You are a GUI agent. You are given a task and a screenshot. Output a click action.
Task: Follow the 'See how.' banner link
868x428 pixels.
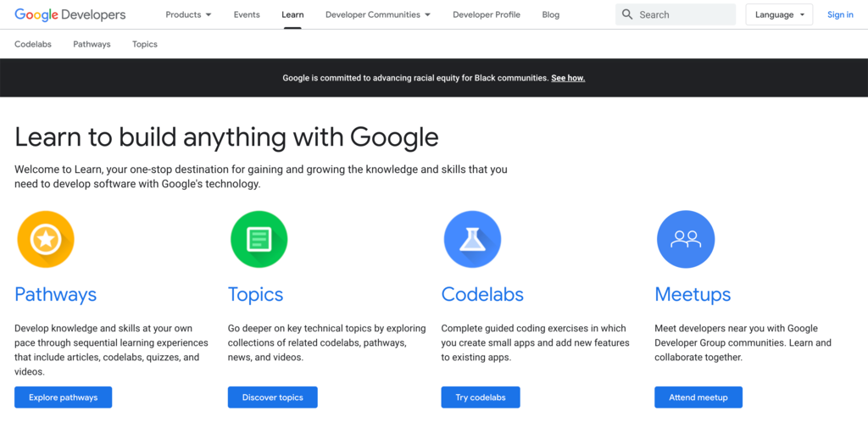pyautogui.click(x=568, y=78)
